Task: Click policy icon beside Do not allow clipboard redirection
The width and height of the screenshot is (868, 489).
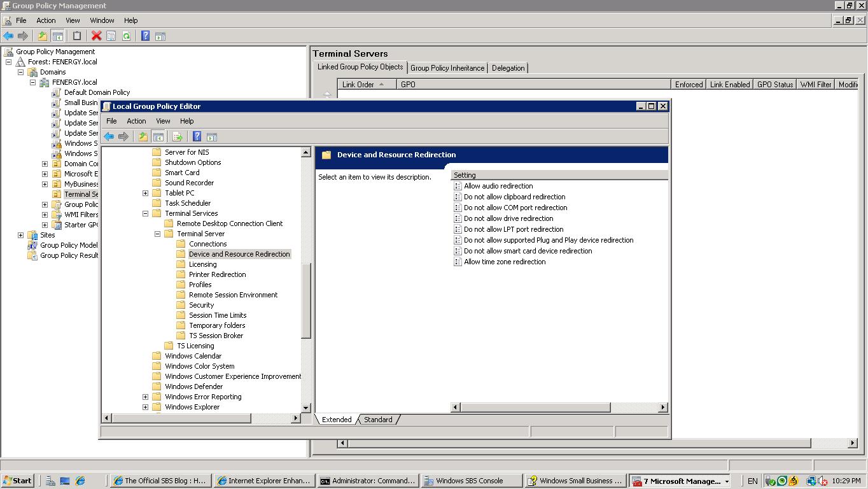Action: coord(458,197)
